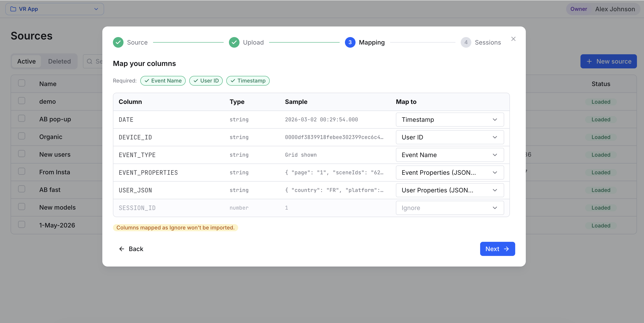Click the Upload step green checkmark icon
Screen dimensions: 644x323
[x=234, y=42]
